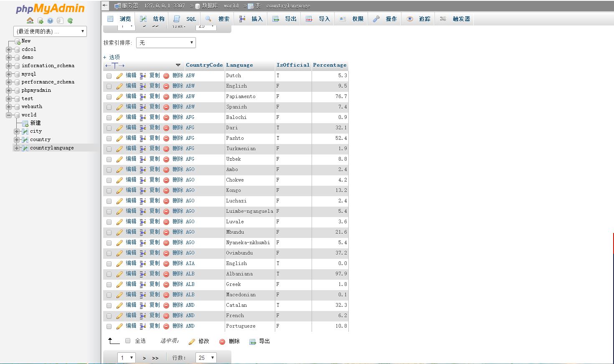
Task: Click pencil icon in Balochi row
Action: click(119, 117)
